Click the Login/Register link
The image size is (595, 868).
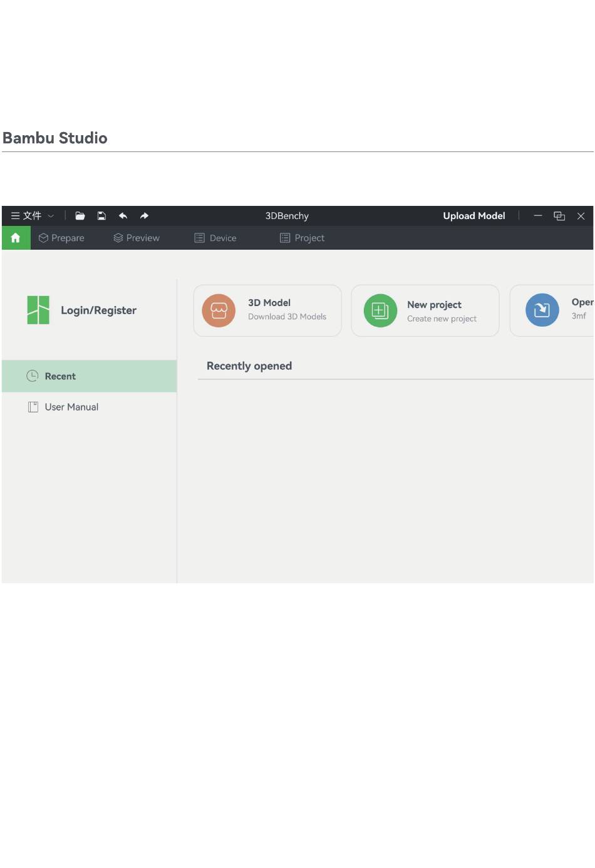point(98,310)
